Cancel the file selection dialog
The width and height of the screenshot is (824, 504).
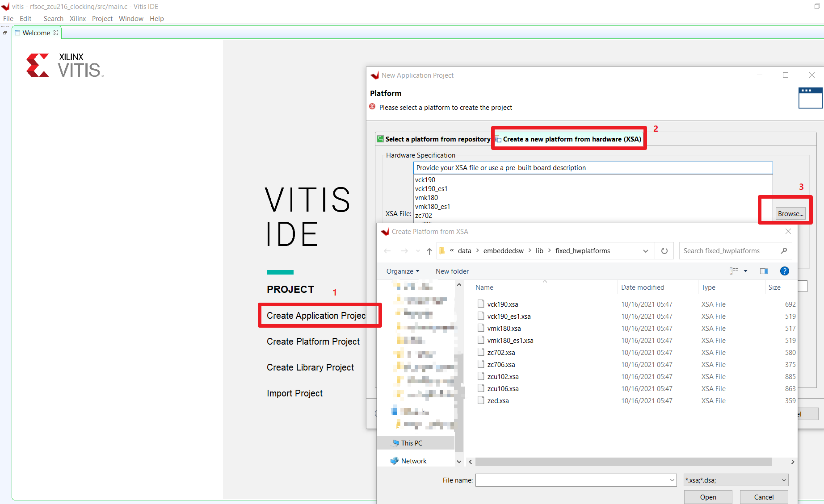[764, 497]
